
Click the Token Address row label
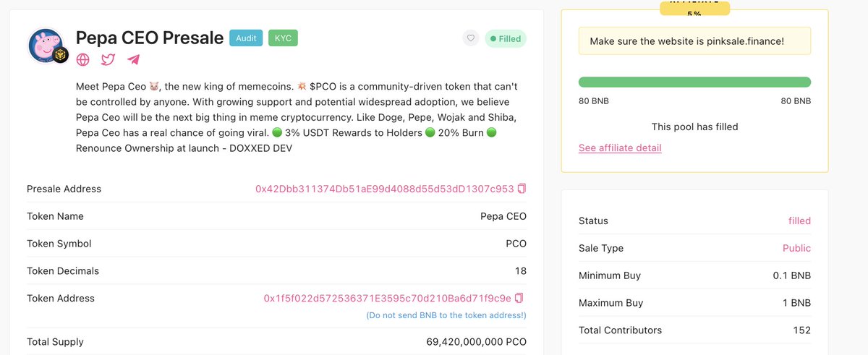click(x=61, y=298)
